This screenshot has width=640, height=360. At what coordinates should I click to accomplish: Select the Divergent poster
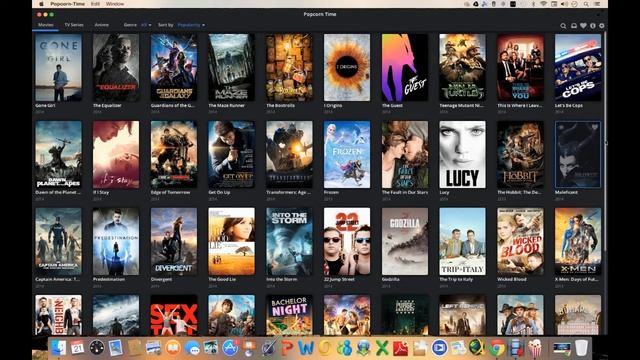point(174,242)
